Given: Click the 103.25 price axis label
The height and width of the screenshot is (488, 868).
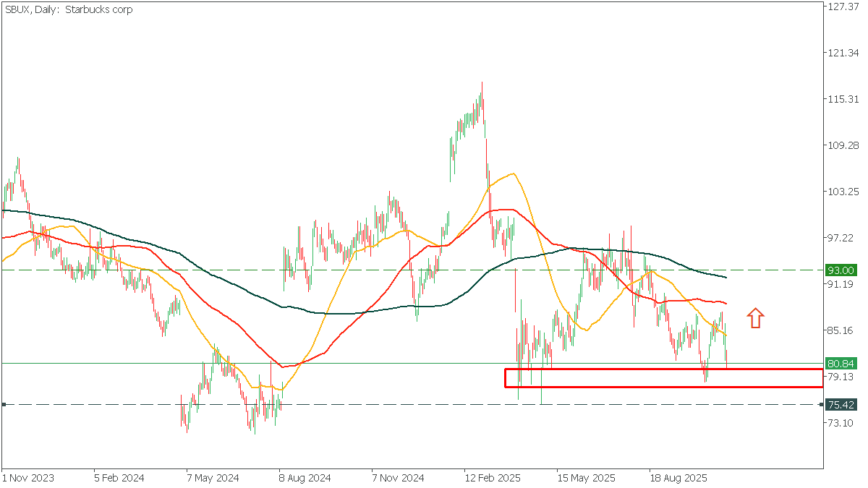Looking at the screenshot, I should tap(843, 192).
